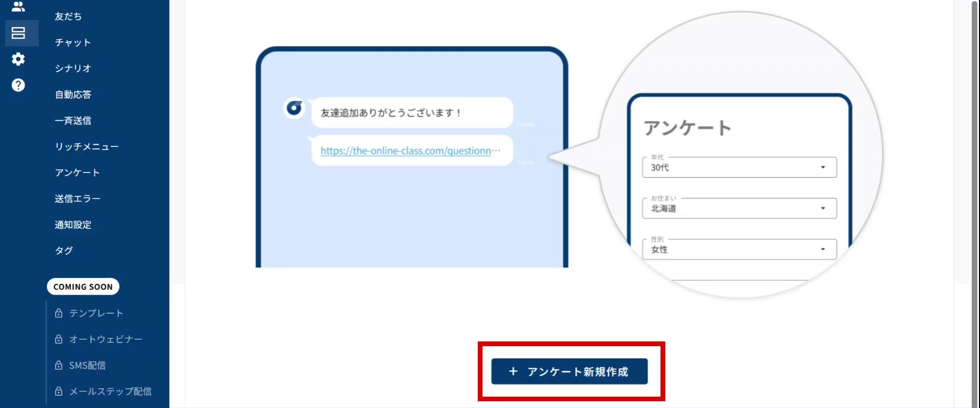This screenshot has height=408, width=980.
Task: Navigate to 一斉送信 in sidebar
Action: 73,120
